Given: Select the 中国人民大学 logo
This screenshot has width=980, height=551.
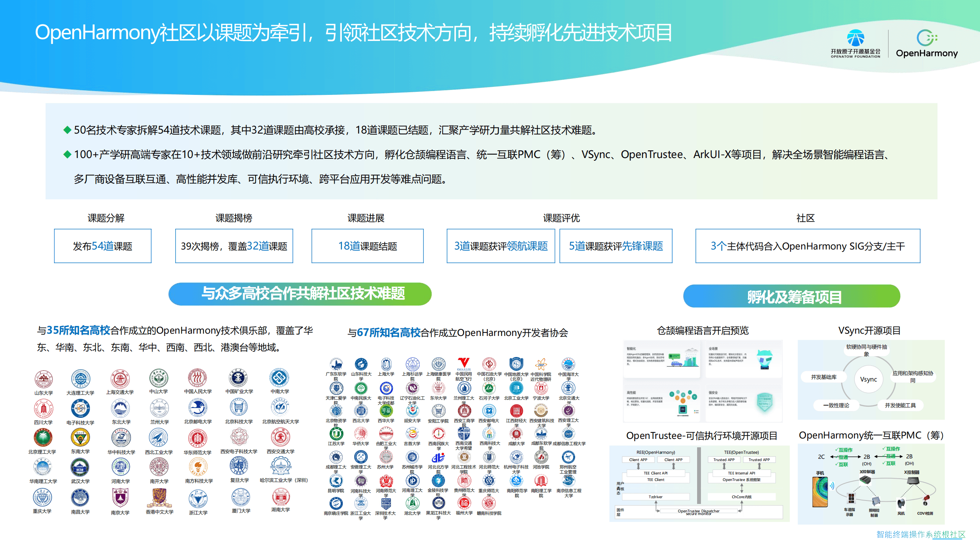Looking at the screenshot, I should click(198, 378).
